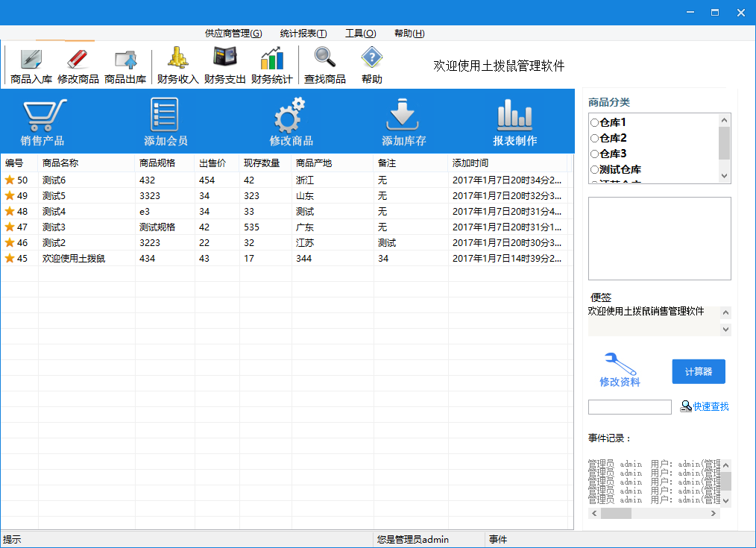Click the 报表制作 bar chart icon
This screenshot has height=548, width=756.
tap(514, 116)
